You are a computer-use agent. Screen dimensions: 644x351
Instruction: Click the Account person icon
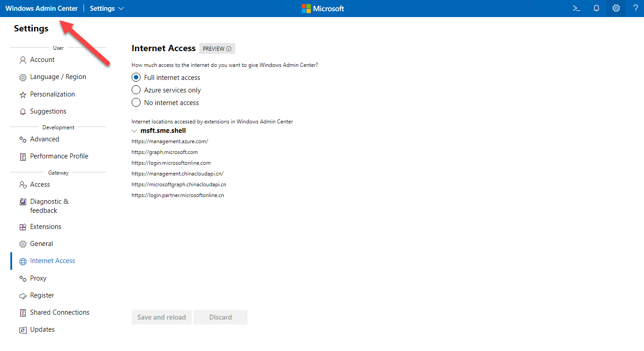coord(23,60)
